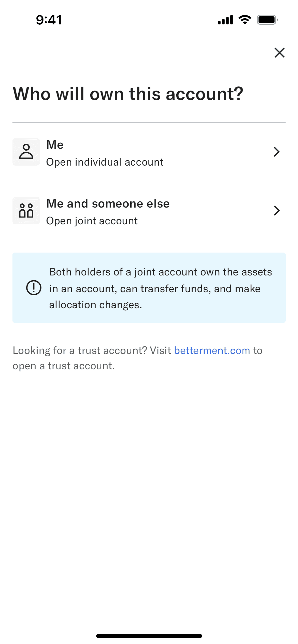
Task: Visit the betterment.com link
Action: point(212,350)
